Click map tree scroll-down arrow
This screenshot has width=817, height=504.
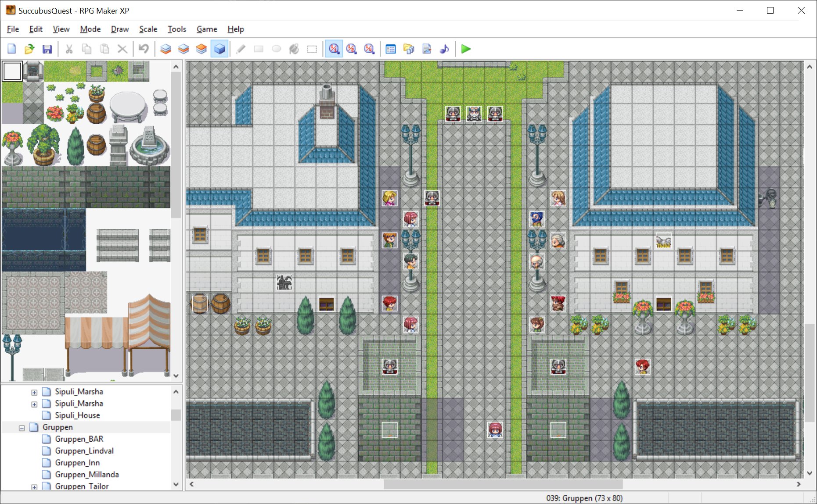click(x=176, y=485)
